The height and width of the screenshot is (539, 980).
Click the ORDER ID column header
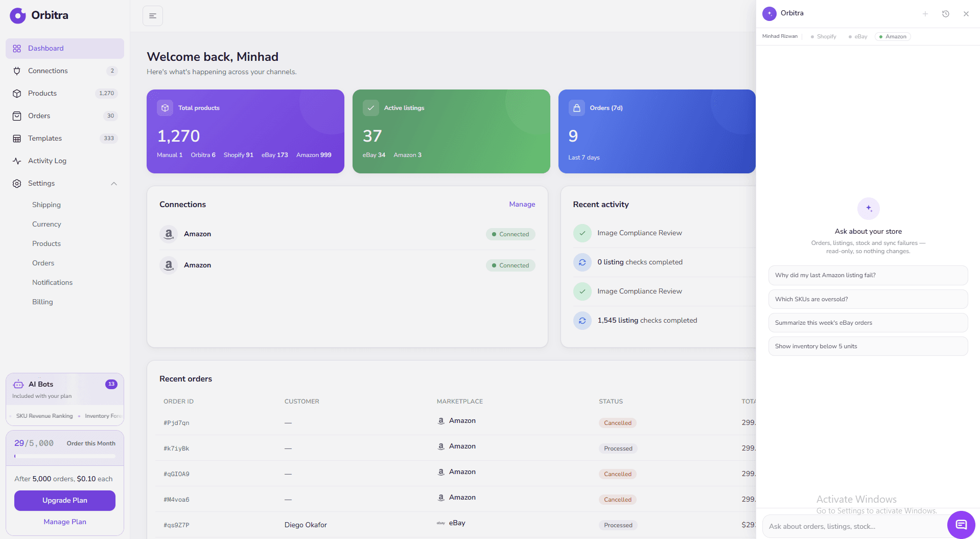pyautogui.click(x=178, y=401)
